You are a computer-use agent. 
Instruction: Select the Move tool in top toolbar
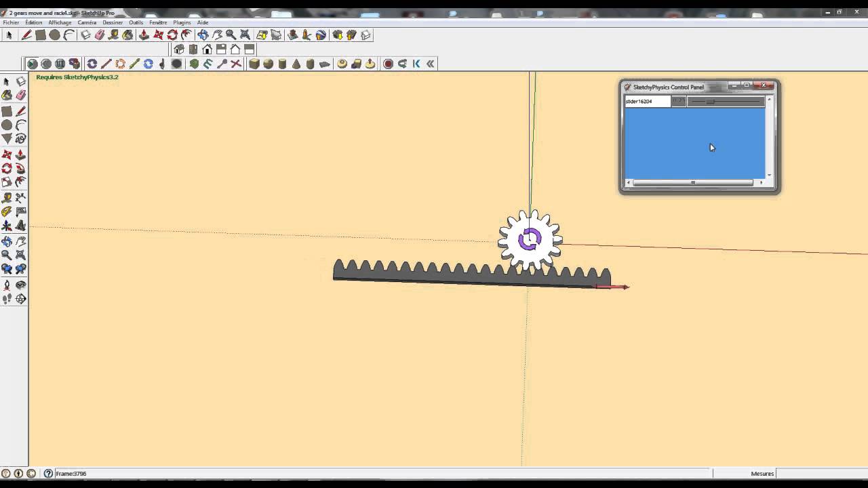(x=158, y=35)
